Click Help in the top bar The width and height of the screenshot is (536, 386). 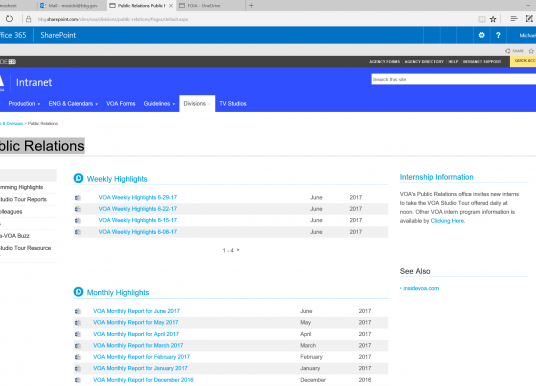pos(453,62)
